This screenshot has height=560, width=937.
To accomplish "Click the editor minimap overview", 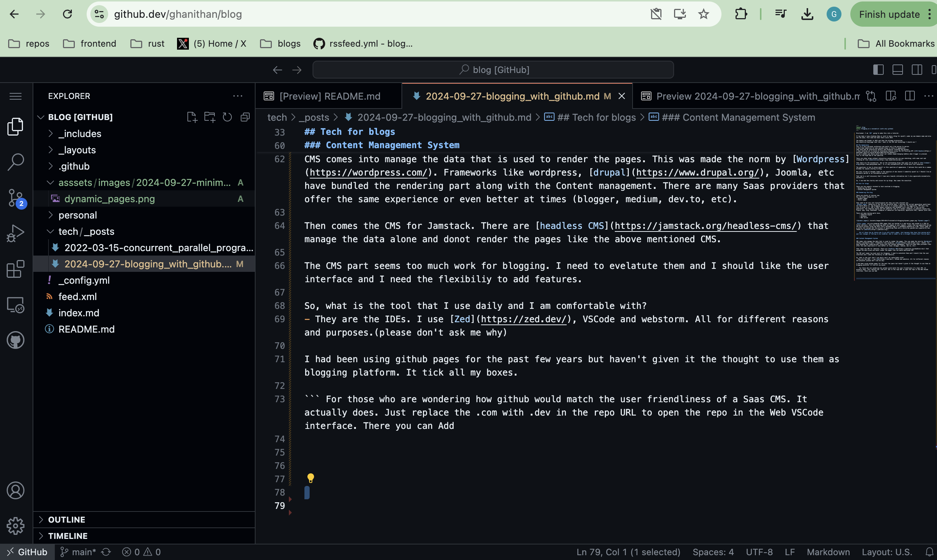I will 894,204.
